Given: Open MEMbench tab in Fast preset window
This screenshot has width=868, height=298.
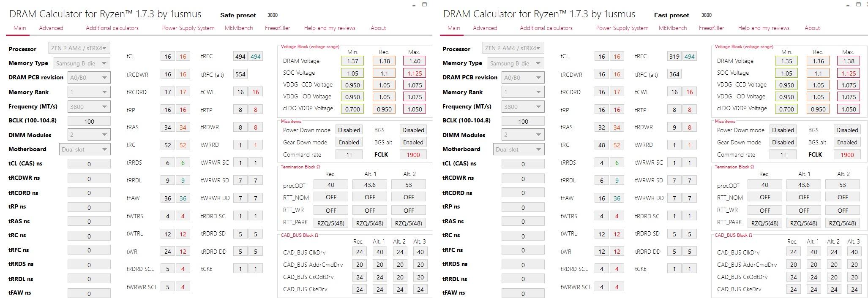Looking at the screenshot, I should tap(672, 28).
